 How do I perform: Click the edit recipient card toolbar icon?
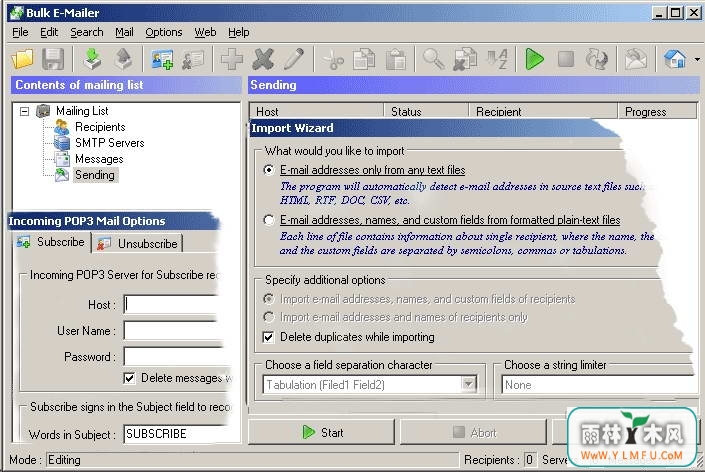tap(193, 59)
